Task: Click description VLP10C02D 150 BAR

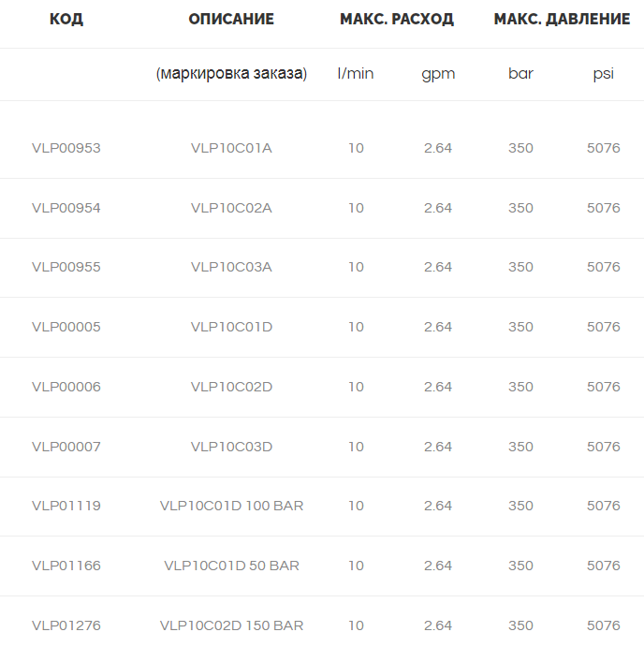Action: click(231, 625)
